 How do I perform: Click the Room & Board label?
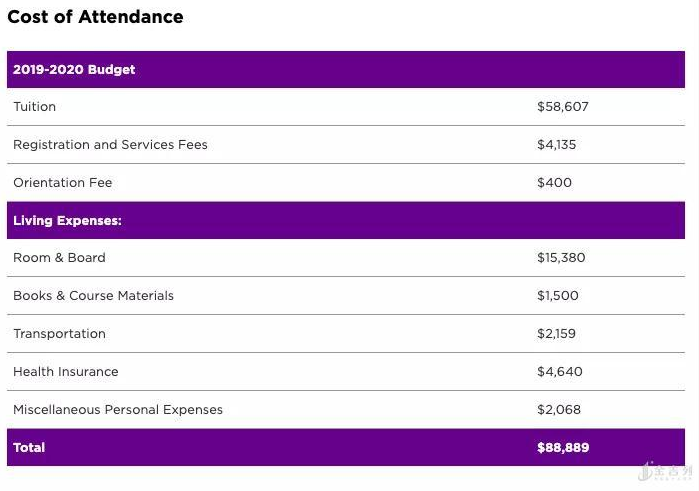pos(59,258)
